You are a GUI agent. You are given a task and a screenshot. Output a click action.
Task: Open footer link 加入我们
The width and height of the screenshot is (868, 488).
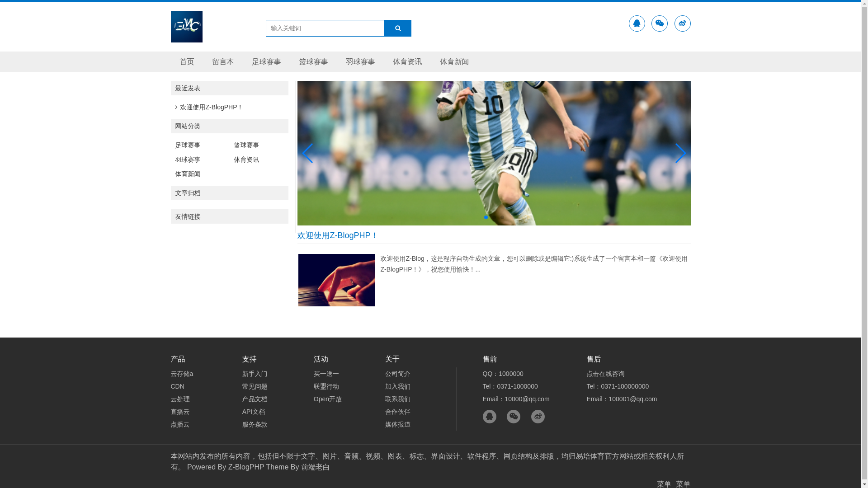[397, 386]
